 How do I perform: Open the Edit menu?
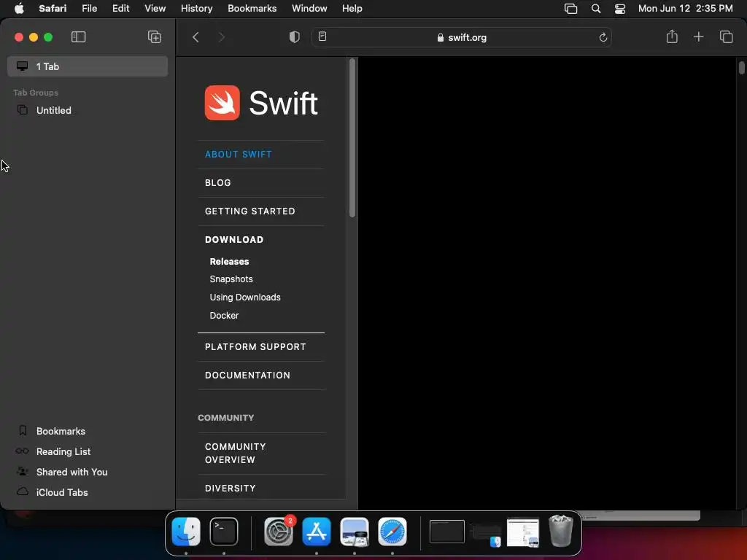point(120,9)
